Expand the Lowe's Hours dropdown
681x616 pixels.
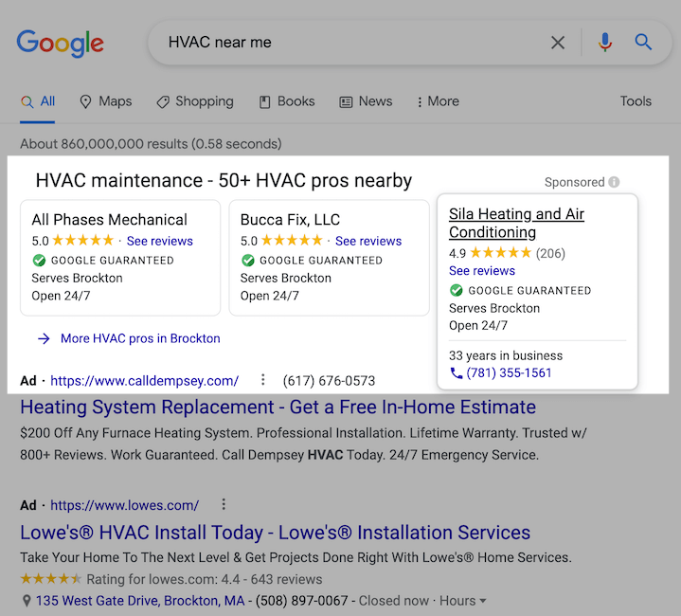(x=462, y=601)
